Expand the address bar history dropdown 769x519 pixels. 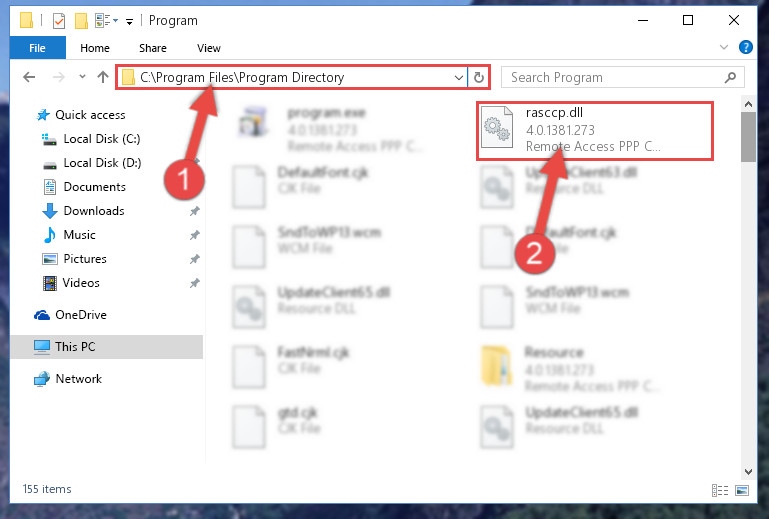click(459, 78)
